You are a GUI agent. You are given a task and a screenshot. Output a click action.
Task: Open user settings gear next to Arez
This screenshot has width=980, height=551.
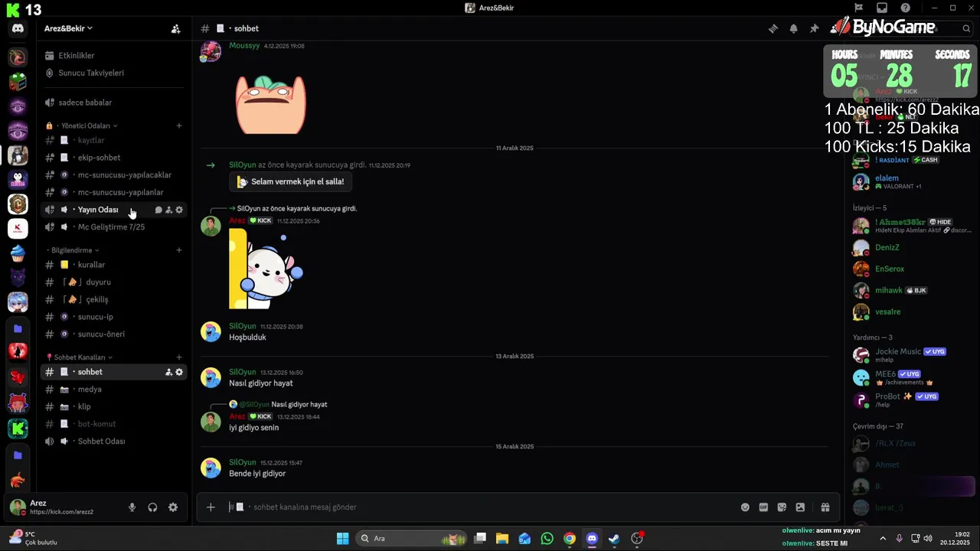pyautogui.click(x=173, y=507)
